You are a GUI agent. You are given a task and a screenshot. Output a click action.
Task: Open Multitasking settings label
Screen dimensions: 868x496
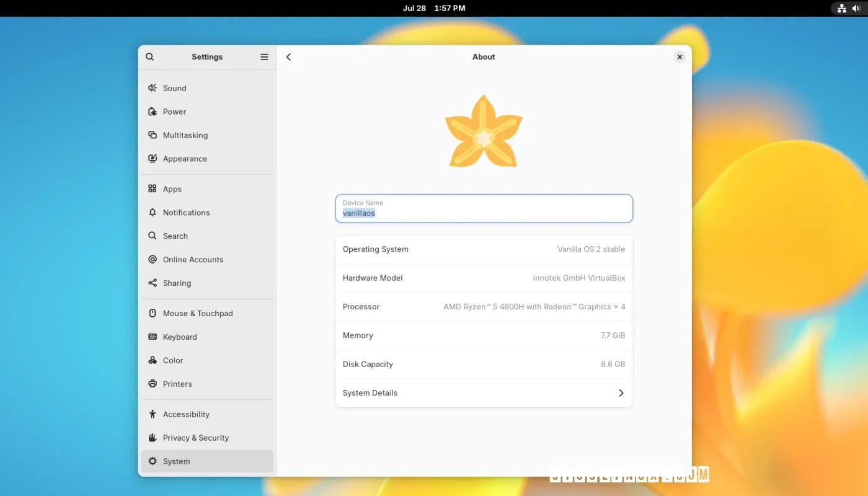coord(185,135)
